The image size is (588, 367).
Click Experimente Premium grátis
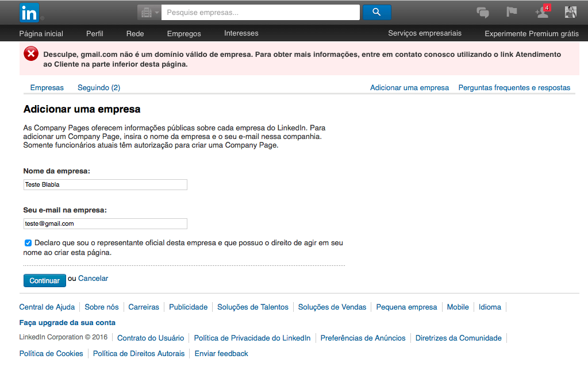pyautogui.click(x=531, y=34)
